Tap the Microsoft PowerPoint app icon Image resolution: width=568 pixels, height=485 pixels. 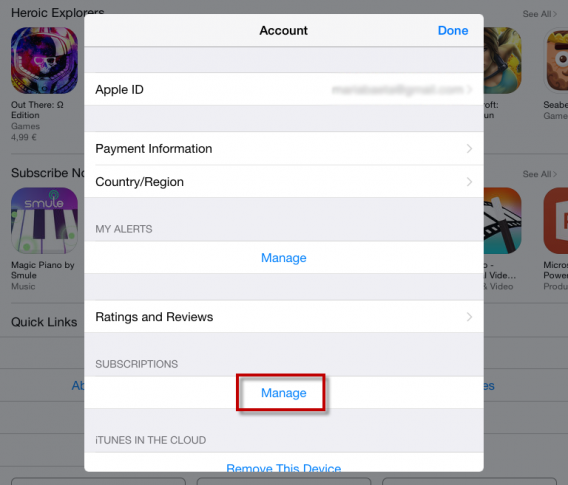tap(556, 220)
